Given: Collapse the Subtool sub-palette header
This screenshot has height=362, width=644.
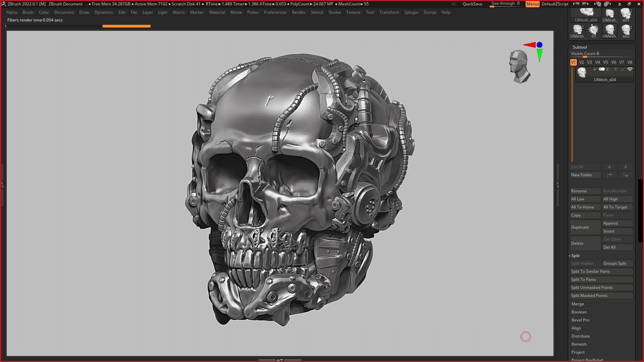Looking at the screenshot, I should click(580, 47).
